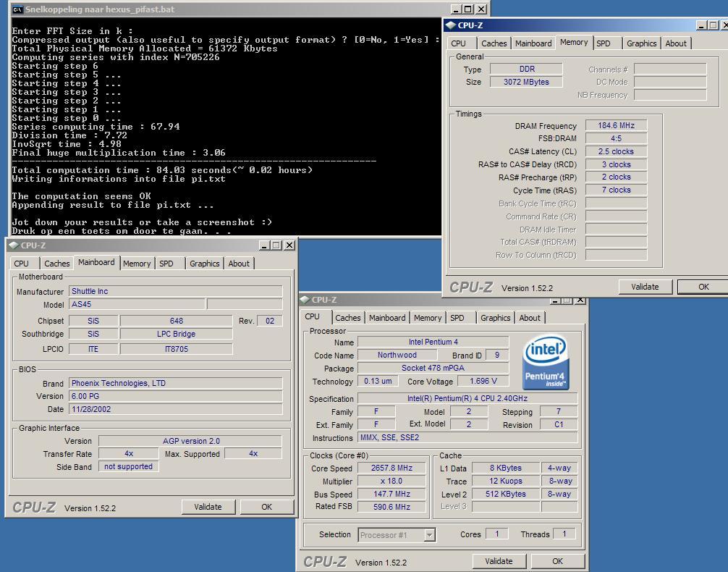Open About tab in Memory window
The height and width of the screenshot is (572, 728).
(676, 43)
